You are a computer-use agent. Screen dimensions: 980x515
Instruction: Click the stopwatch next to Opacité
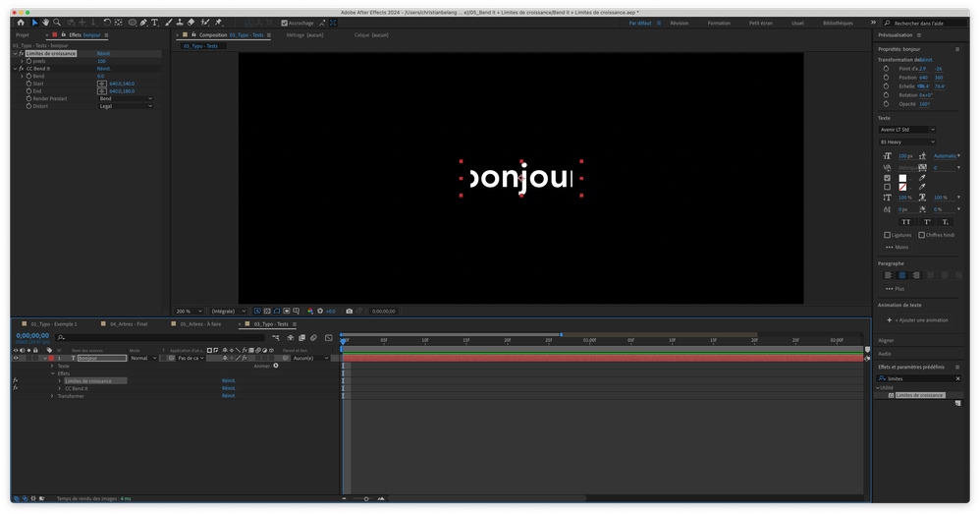click(x=887, y=104)
